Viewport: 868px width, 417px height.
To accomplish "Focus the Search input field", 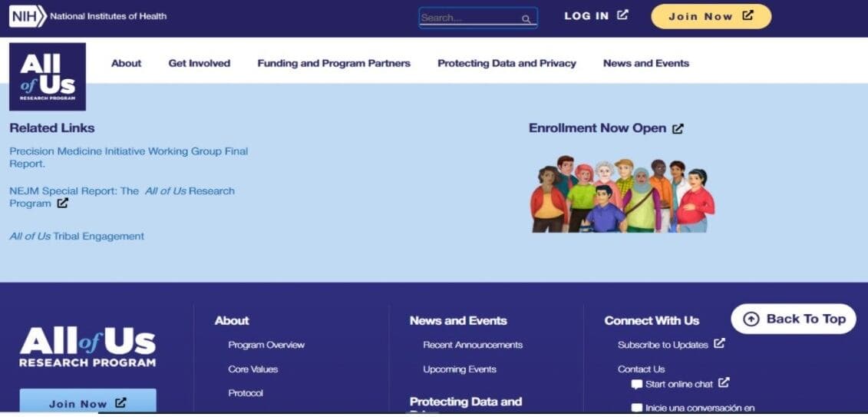I will (x=477, y=18).
